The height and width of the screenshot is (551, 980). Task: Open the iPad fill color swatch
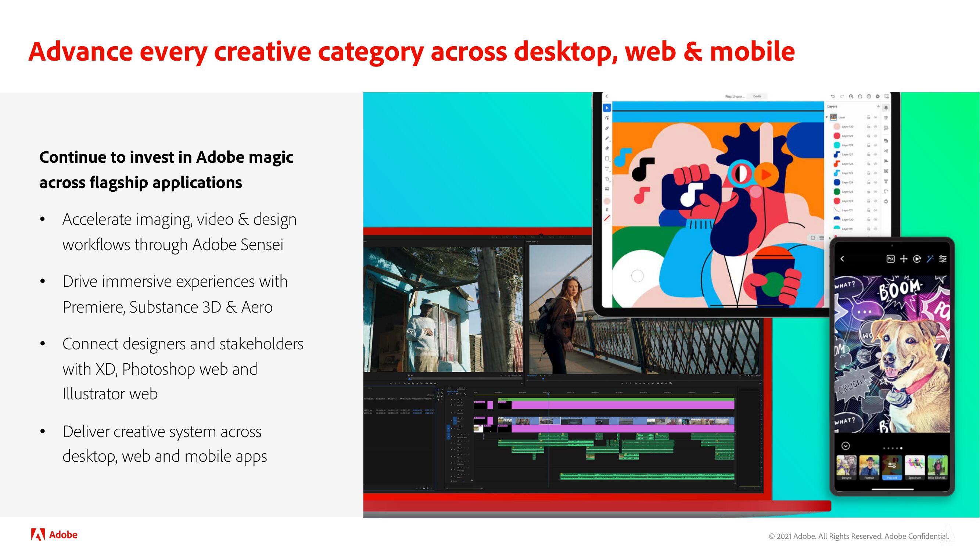[x=607, y=201]
